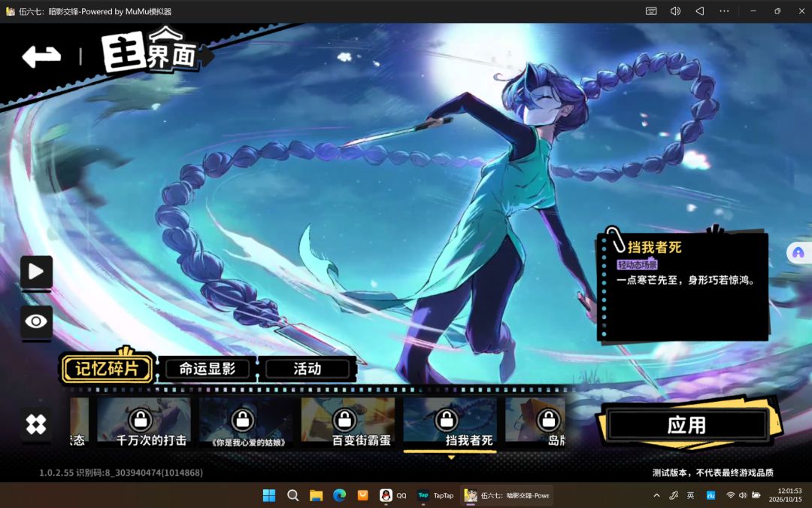
Task: Open the MuMu keyboard mapping icon
Action: pos(651,11)
